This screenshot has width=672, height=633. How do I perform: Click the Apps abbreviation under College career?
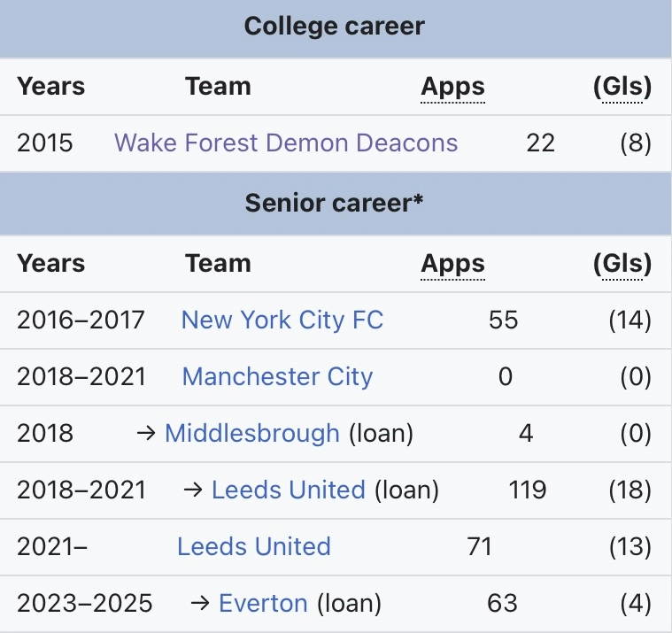(452, 87)
